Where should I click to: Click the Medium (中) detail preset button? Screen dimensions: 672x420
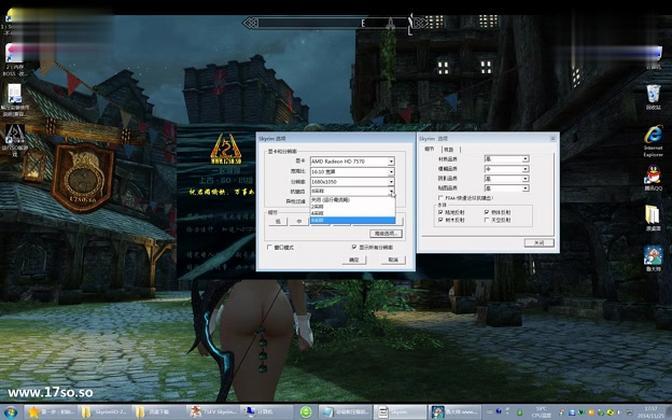coord(299,221)
